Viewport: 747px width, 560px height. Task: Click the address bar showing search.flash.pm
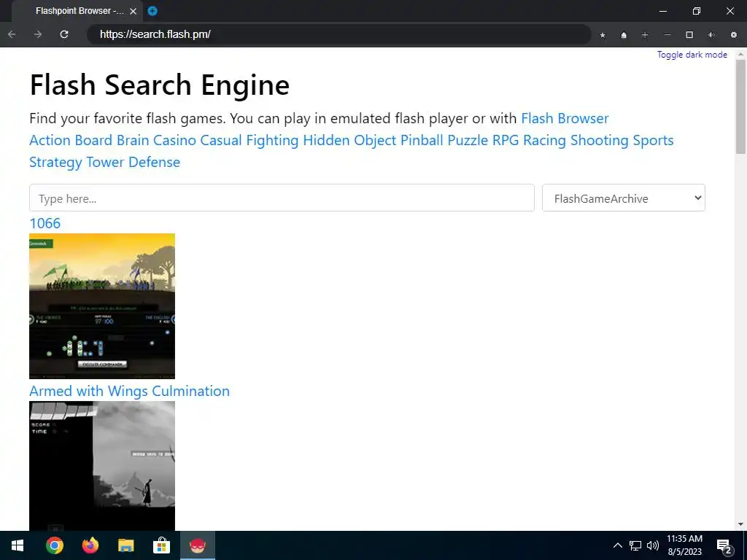(x=338, y=34)
